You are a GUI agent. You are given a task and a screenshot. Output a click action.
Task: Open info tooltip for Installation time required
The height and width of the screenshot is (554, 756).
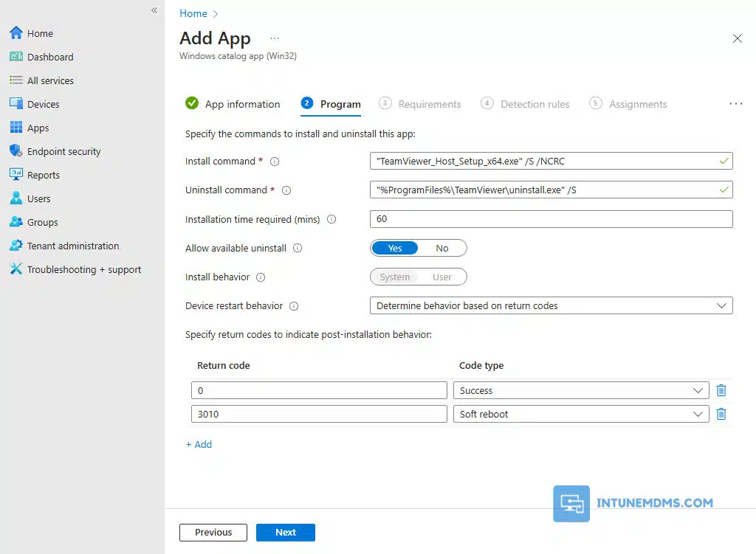[x=331, y=219]
